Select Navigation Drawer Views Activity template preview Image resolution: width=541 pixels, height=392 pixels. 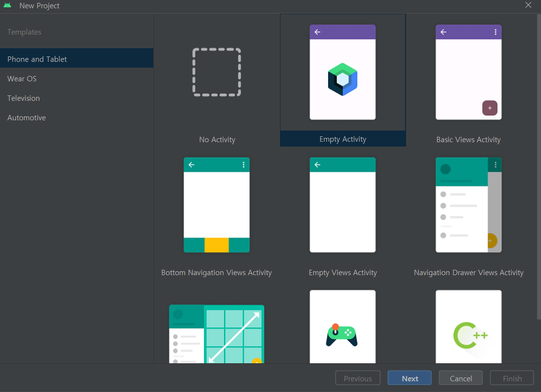[468, 205]
